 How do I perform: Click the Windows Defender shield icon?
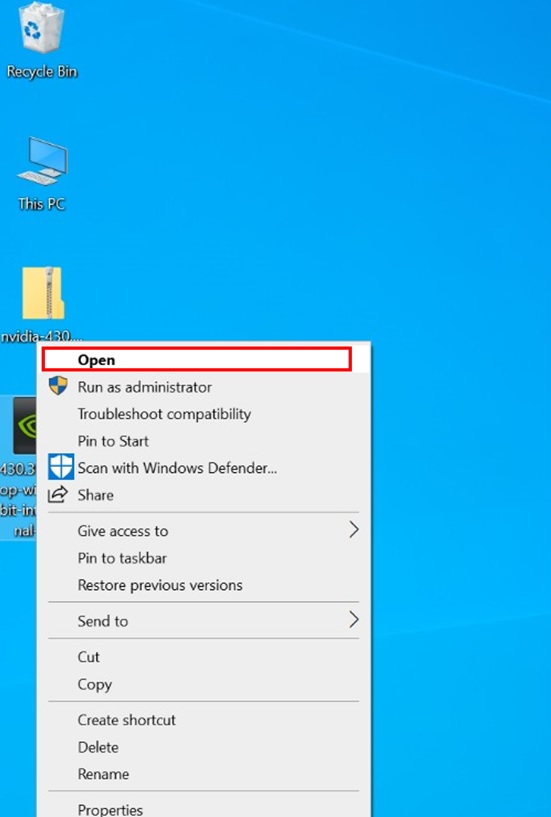tap(60, 466)
